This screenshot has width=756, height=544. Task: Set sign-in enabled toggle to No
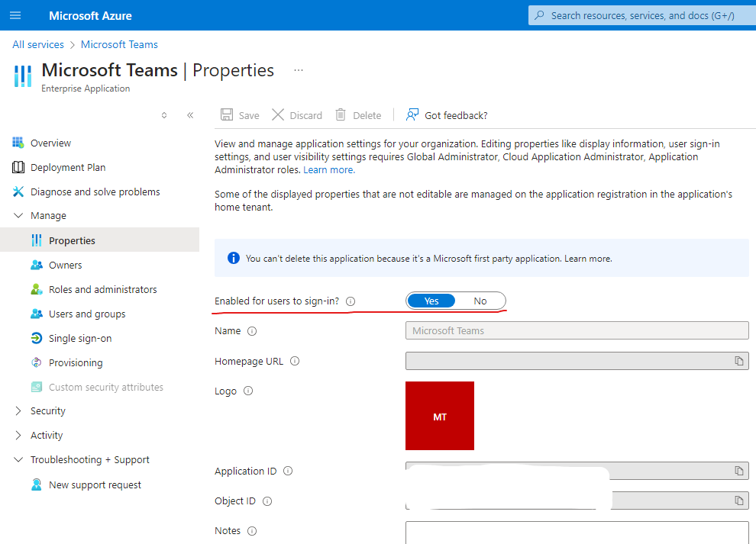point(480,301)
